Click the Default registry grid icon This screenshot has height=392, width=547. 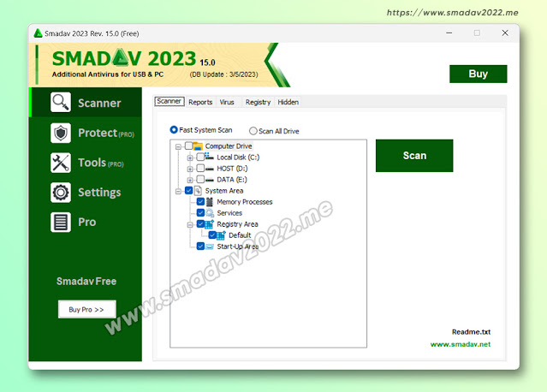(x=221, y=235)
